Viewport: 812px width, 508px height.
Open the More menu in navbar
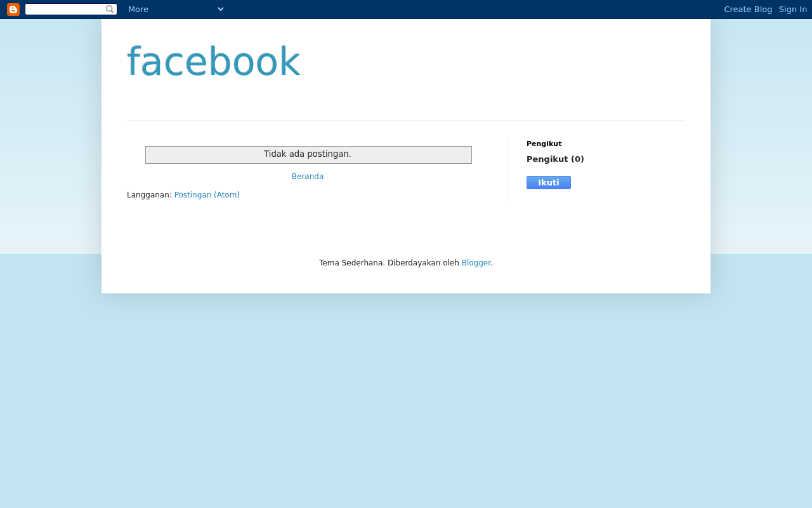138,10
